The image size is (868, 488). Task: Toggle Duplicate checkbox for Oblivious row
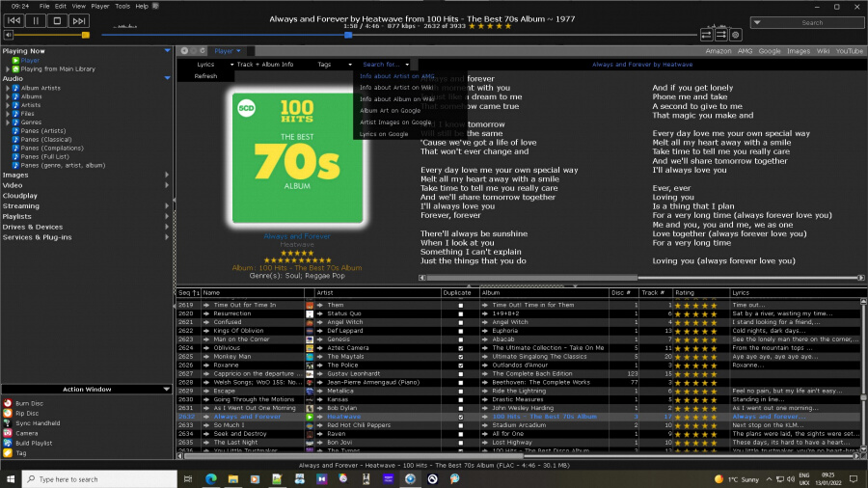click(x=461, y=348)
